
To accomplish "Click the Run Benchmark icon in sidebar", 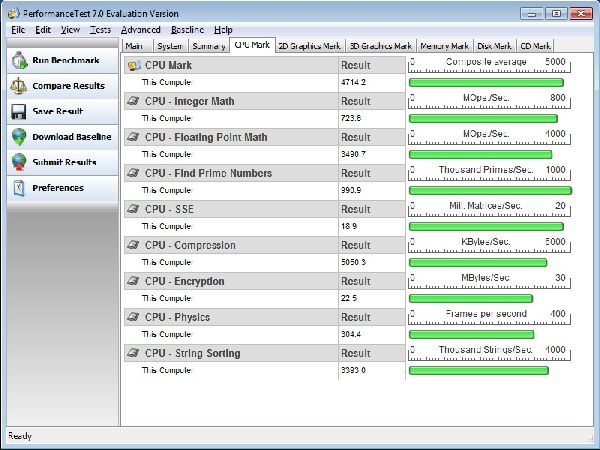I will 18,62.
